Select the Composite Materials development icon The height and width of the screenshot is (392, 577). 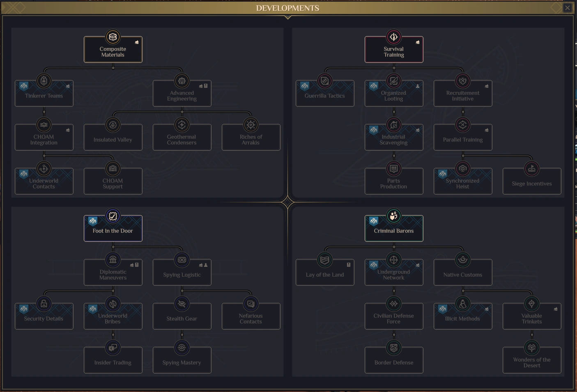pyautogui.click(x=113, y=37)
